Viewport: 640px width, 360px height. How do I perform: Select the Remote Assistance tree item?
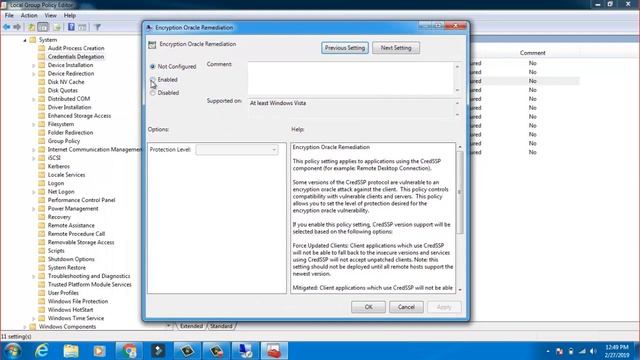point(71,225)
